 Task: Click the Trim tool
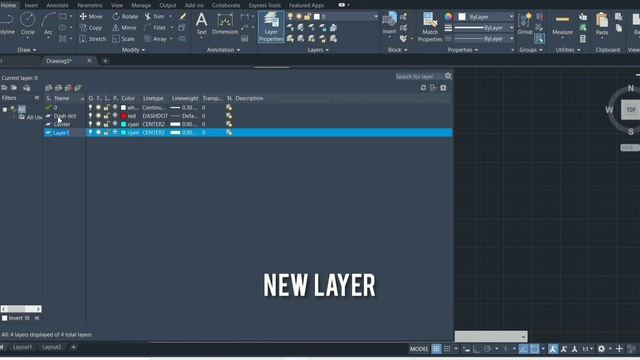154,16
